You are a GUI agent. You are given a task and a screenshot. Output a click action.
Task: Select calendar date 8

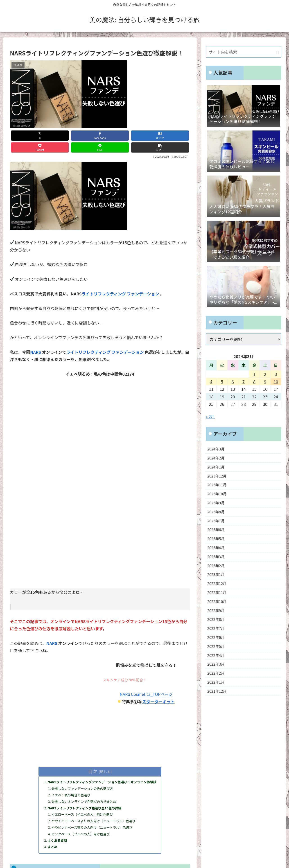(254, 382)
